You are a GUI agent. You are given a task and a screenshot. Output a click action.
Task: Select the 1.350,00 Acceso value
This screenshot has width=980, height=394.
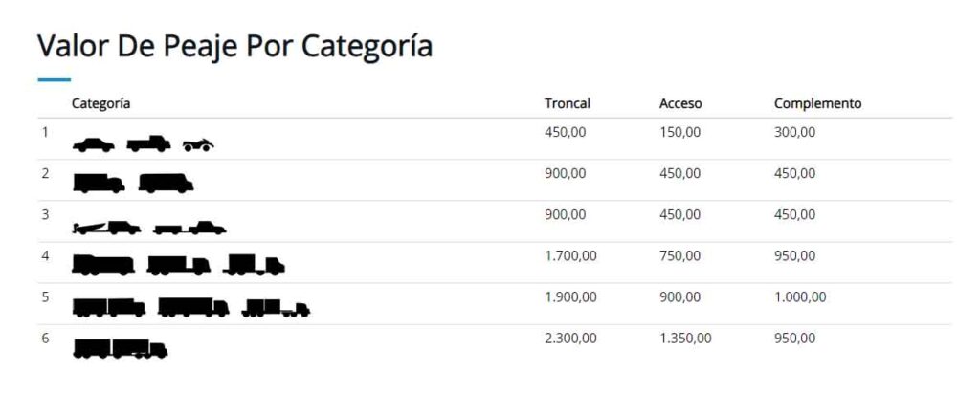coord(685,339)
